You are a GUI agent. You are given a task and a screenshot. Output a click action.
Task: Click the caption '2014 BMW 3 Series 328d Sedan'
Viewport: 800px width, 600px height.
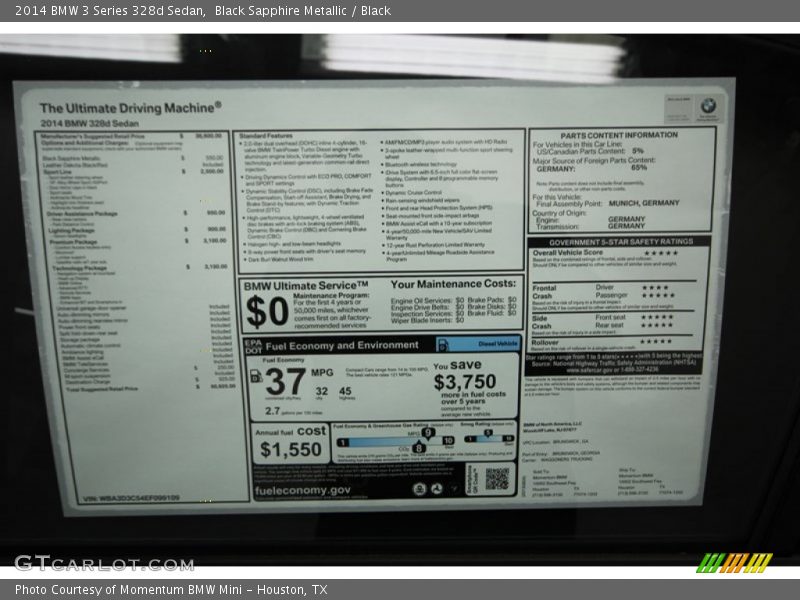click(110, 10)
